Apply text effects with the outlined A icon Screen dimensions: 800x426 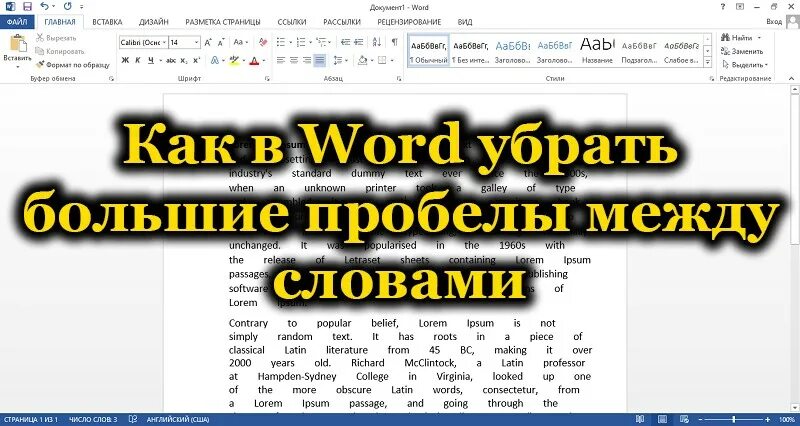[215, 60]
